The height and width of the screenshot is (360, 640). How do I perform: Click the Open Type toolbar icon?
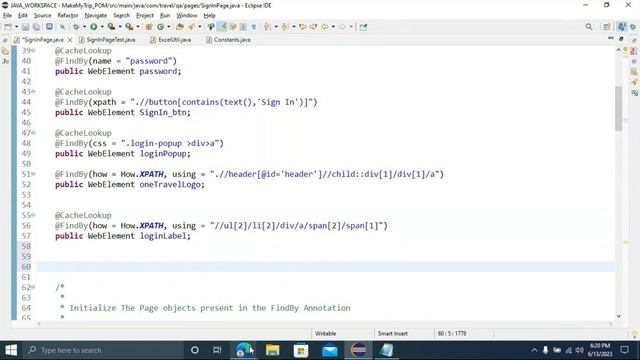(180, 27)
